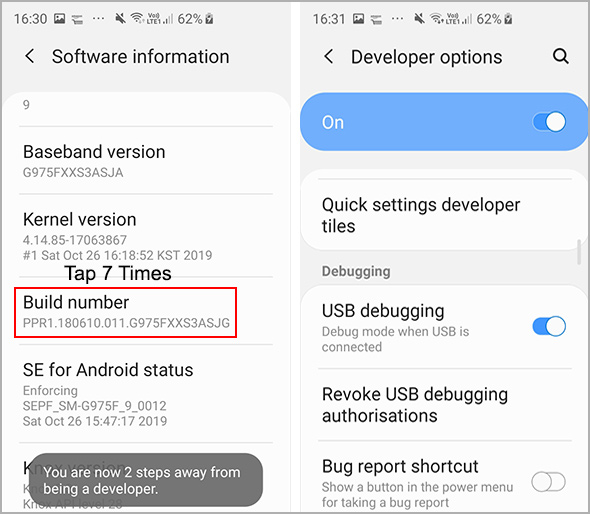590x514 pixels.
Task: Tap the image icon in left status bar
Action: [x=59, y=18]
